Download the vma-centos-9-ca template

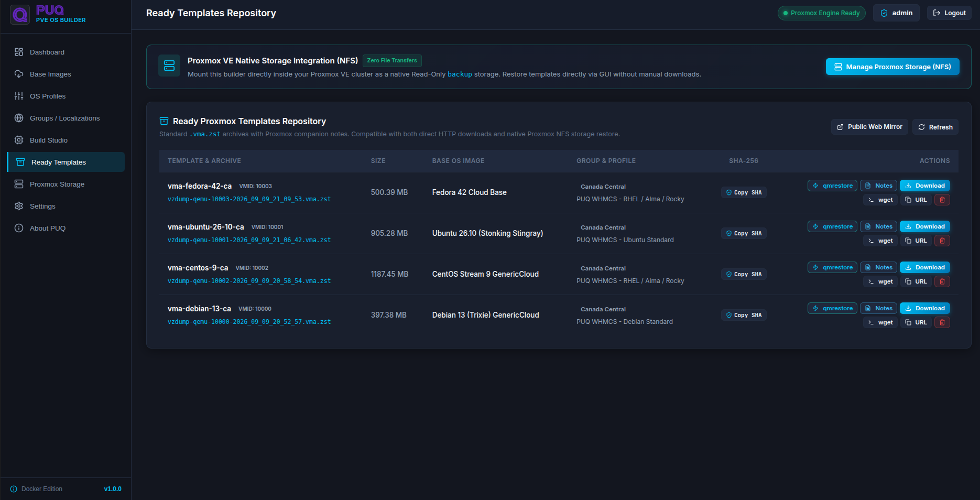point(925,267)
